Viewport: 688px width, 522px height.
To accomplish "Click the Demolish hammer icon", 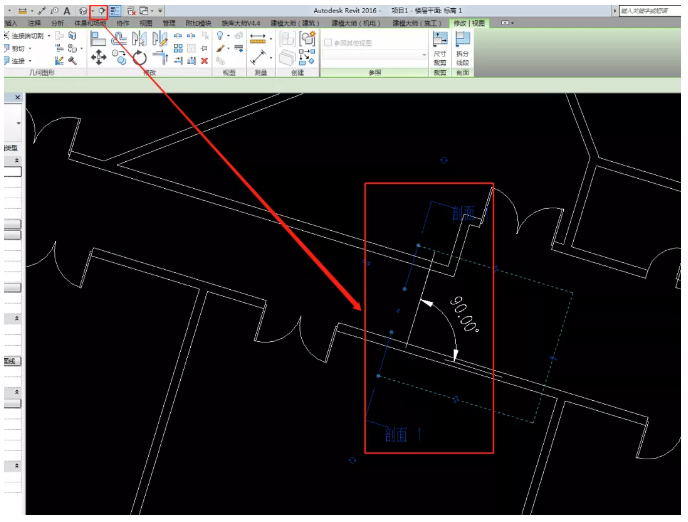I will tap(72, 61).
